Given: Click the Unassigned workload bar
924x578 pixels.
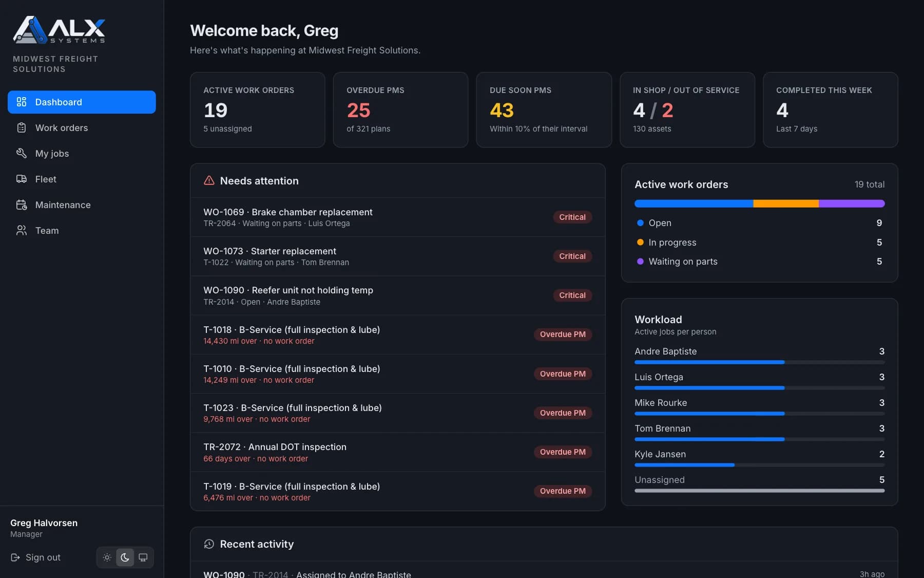Looking at the screenshot, I should [x=759, y=491].
